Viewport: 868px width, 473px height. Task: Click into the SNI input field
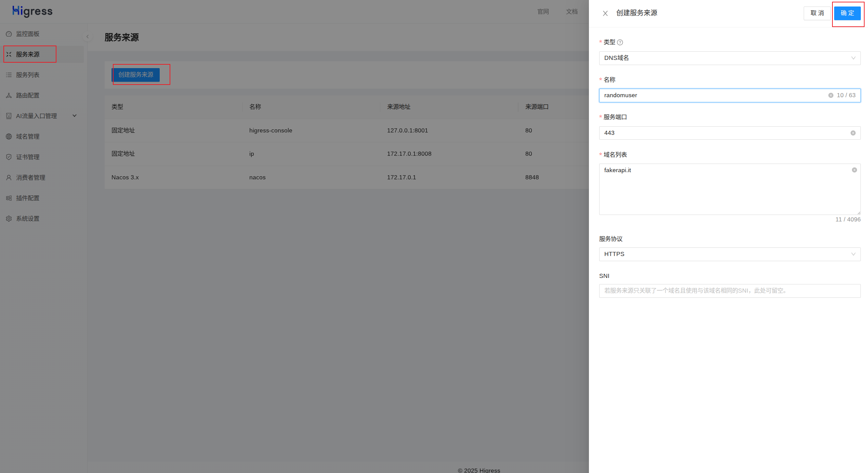[x=729, y=291]
